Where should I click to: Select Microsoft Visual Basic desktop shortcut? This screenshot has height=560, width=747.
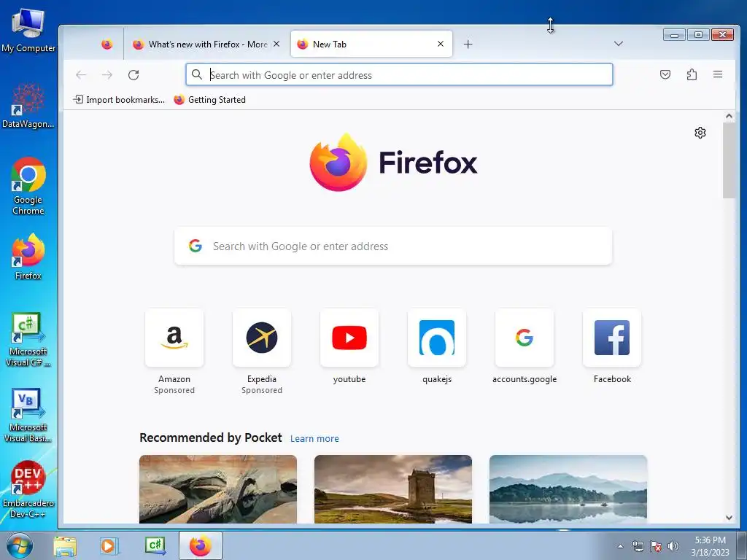(x=28, y=415)
